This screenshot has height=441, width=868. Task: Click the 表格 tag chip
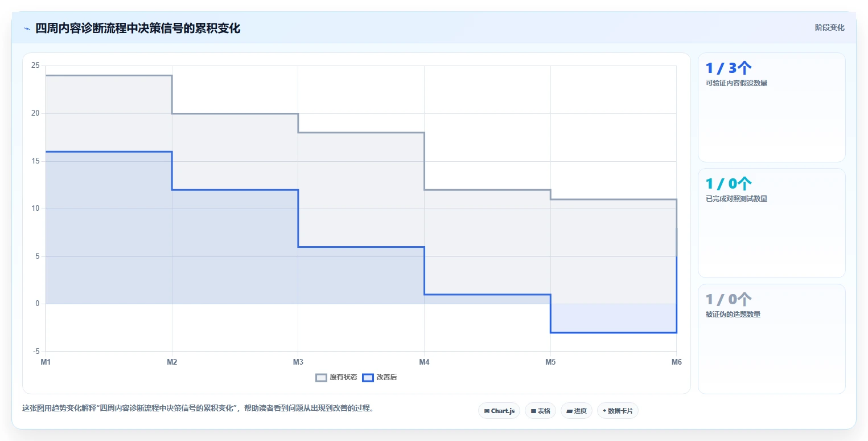[x=540, y=411]
